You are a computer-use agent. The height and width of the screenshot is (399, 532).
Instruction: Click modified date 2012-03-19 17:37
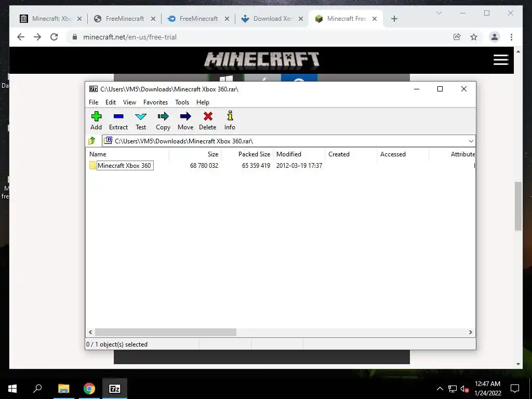pos(299,166)
